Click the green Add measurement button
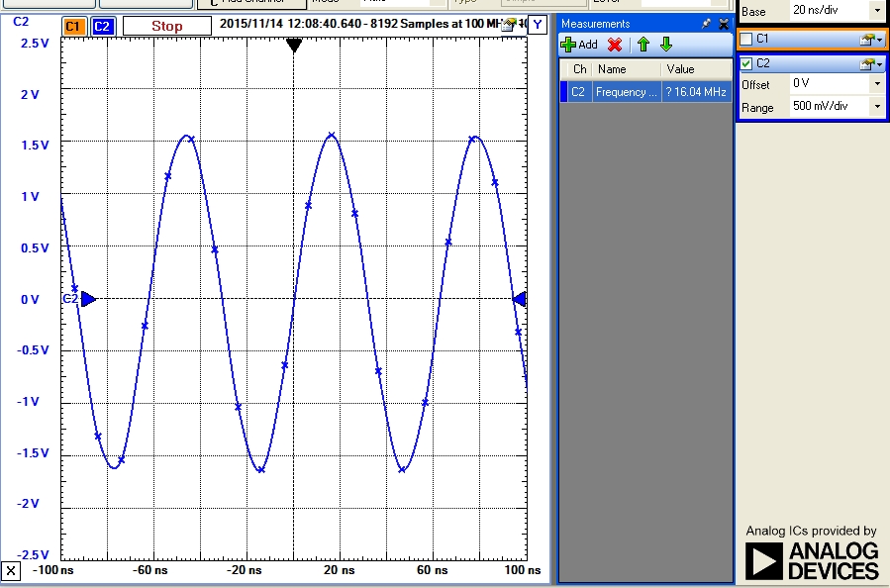This screenshot has height=588, width=890. 579,45
